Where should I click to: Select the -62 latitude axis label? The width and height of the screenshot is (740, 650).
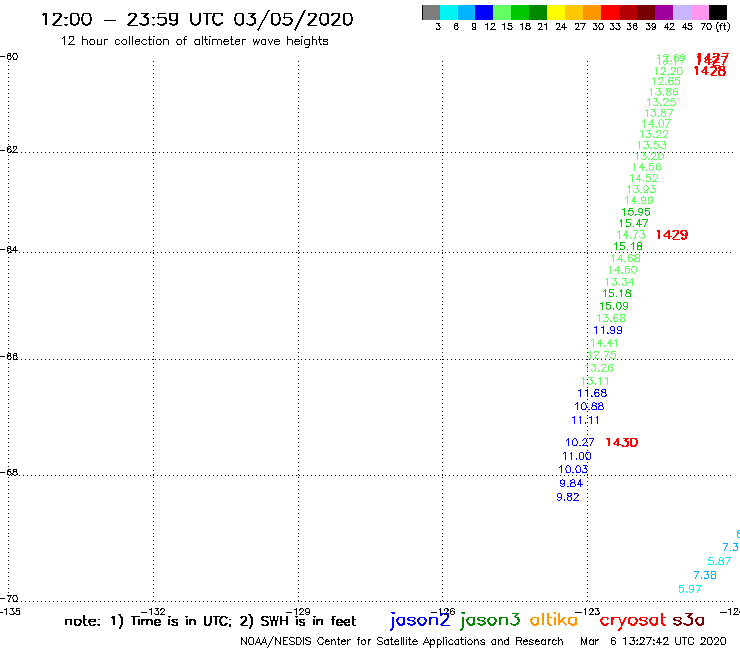tap(9, 149)
